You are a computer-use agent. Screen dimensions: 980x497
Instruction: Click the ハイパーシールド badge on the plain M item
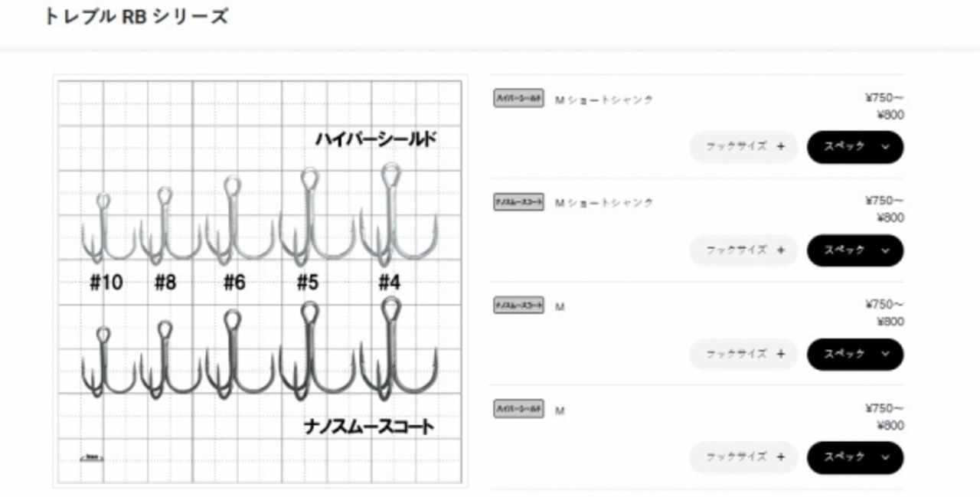pos(518,409)
